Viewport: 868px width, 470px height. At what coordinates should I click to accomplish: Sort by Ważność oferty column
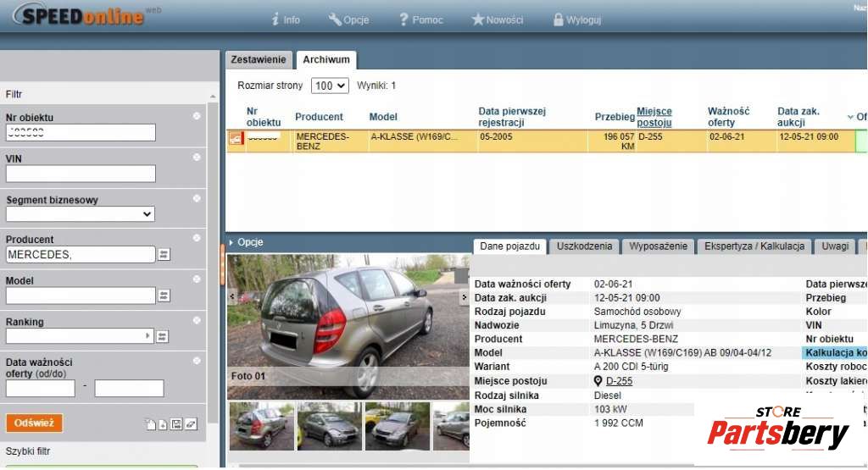pos(728,117)
